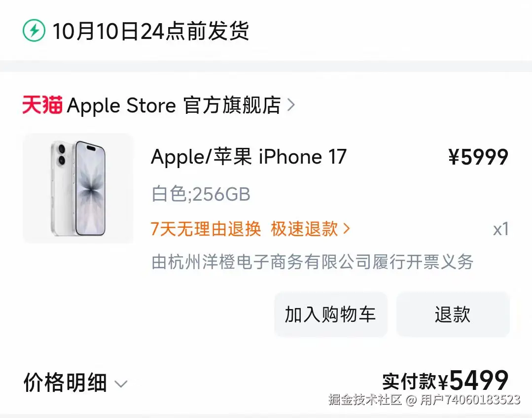Click the chevron after 官方旗舰店
Screen dimensions: 532x418
click(291, 105)
